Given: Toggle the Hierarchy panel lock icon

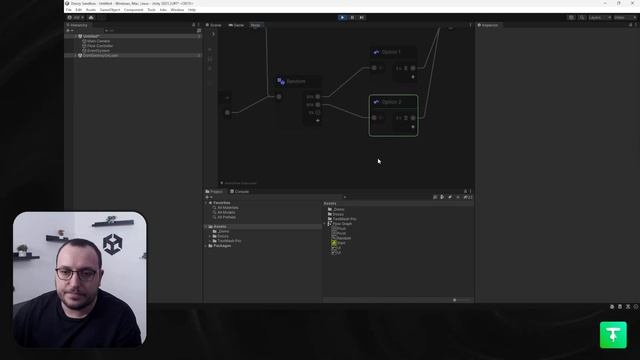Looking at the screenshot, I should pyautogui.click(x=193, y=25).
